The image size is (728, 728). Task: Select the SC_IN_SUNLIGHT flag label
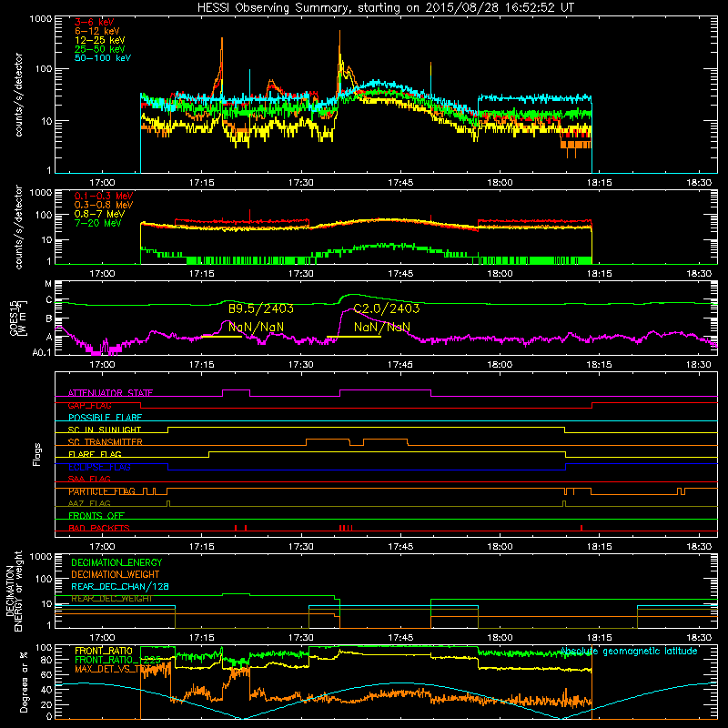pos(105,430)
